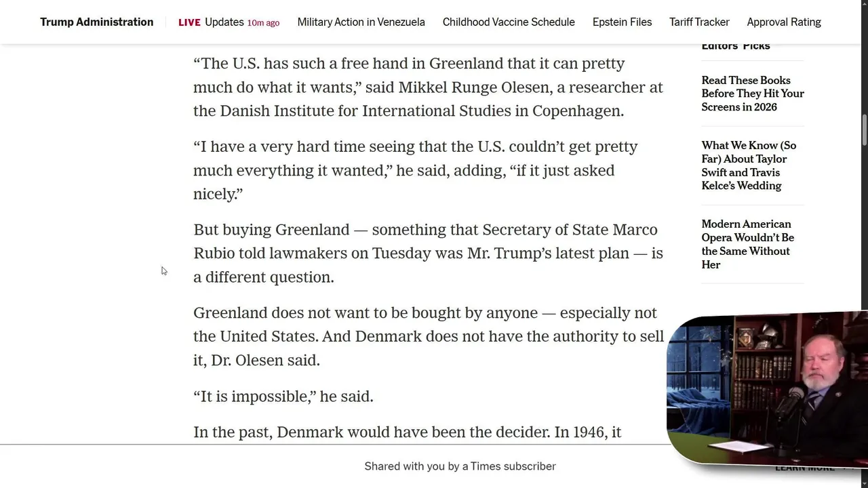Open 'Modern American Opera Wouldn't Be the Same' article

click(x=747, y=244)
